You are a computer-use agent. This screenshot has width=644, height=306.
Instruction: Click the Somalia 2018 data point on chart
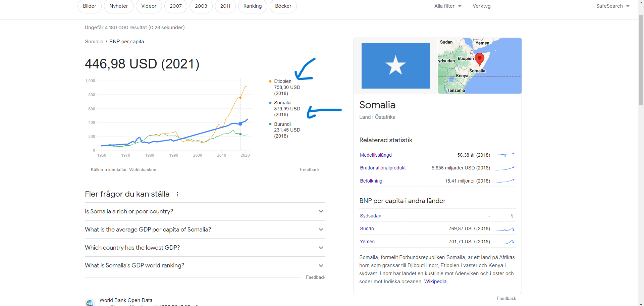point(240,124)
